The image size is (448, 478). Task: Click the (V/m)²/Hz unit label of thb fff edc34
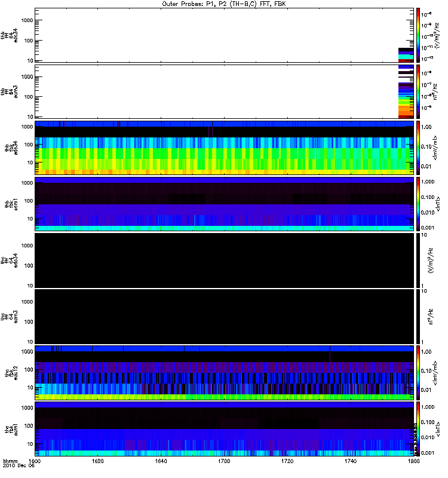437,35
